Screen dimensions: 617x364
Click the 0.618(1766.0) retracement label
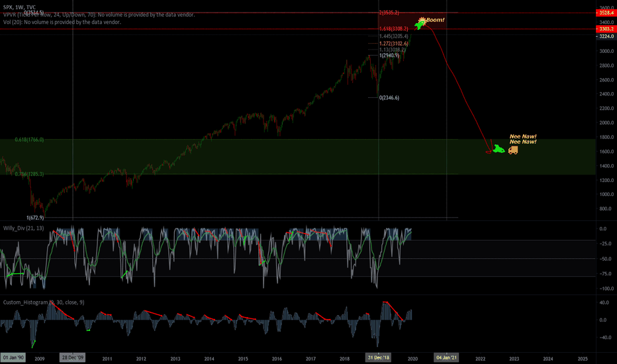[29, 140]
